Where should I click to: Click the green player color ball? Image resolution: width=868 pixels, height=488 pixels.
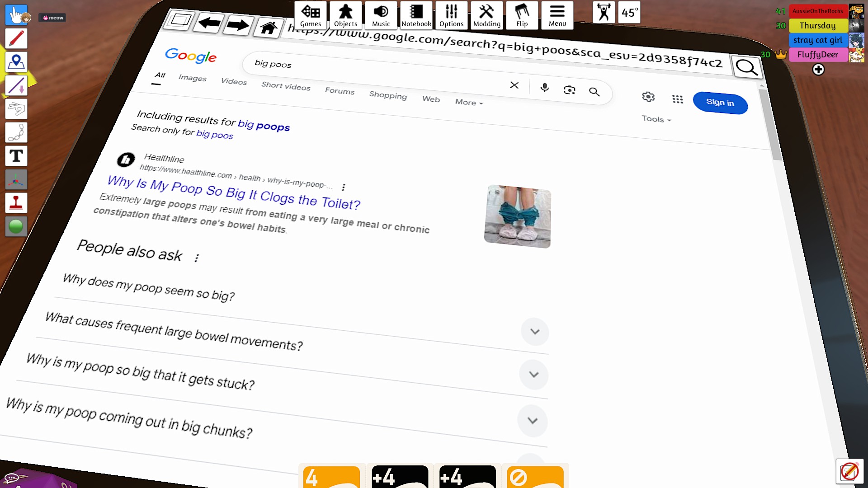(x=16, y=226)
